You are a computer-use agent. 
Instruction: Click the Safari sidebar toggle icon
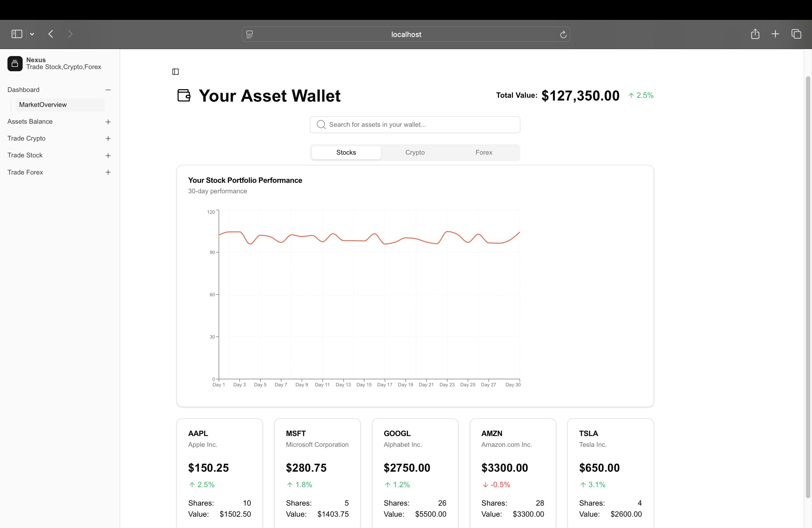pyautogui.click(x=17, y=34)
